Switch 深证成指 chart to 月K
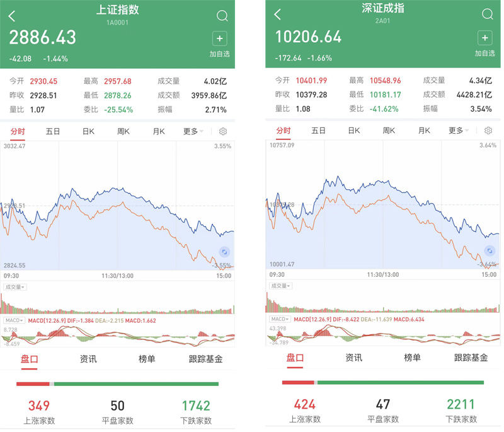 point(424,131)
